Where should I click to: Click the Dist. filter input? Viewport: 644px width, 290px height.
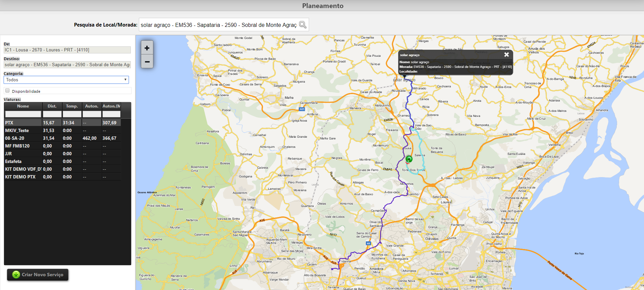[x=52, y=114]
